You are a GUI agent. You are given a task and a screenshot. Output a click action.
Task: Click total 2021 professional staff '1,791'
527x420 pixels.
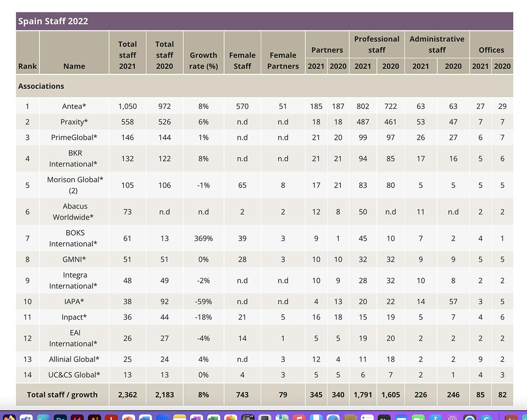coord(363,395)
